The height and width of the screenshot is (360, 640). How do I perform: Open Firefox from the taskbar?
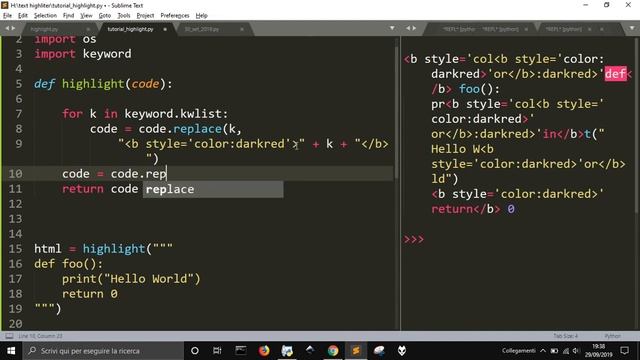(264, 351)
